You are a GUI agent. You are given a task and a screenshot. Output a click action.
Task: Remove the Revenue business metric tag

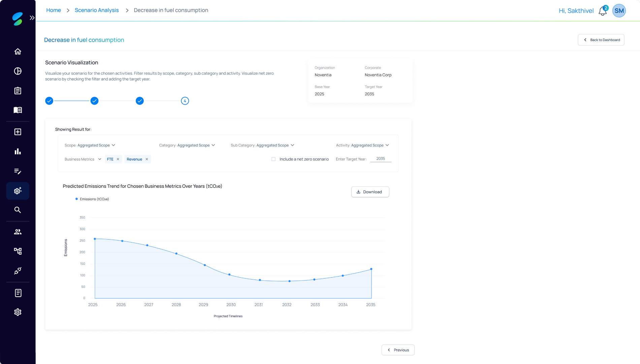click(147, 159)
